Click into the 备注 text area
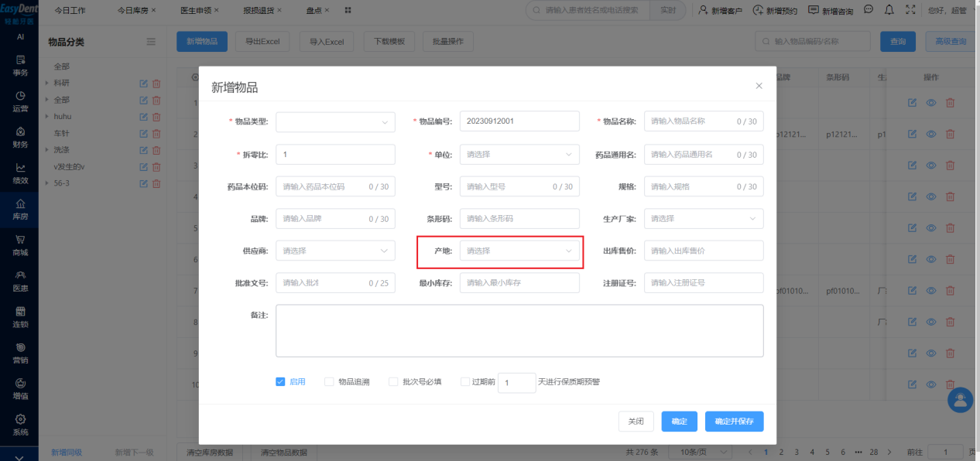This screenshot has height=461, width=980. coord(519,330)
